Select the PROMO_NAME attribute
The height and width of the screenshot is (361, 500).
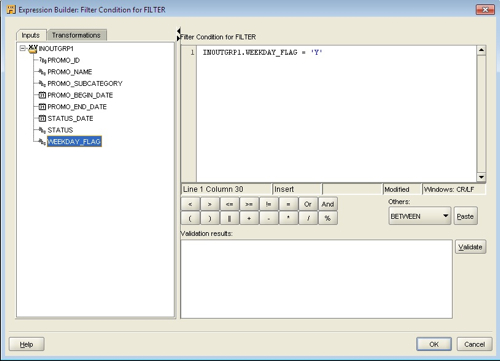pos(70,72)
